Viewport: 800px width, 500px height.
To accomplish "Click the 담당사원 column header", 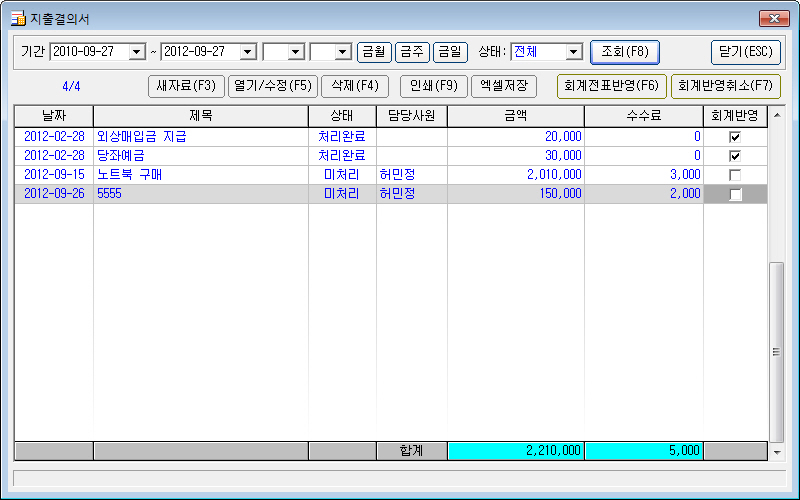I will (412, 116).
